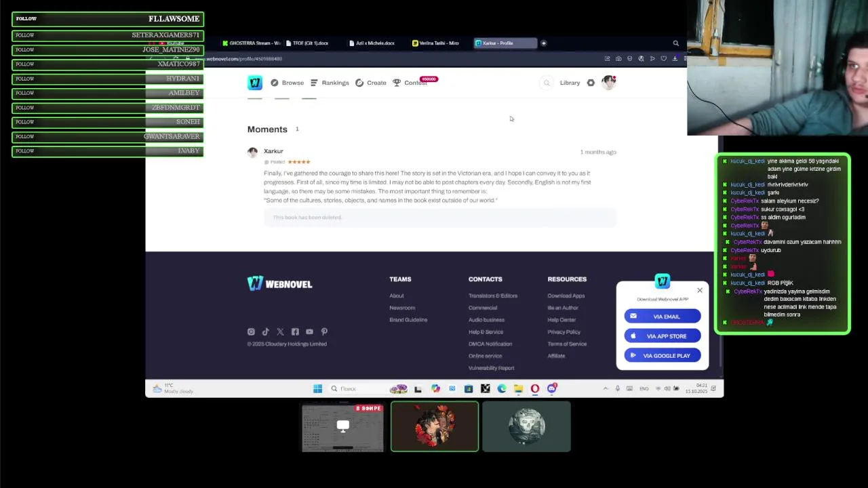Viewport: 868px width, 488px height.
Task: Close the Download Webnovel APP popup
Action: tap(700, 290)
